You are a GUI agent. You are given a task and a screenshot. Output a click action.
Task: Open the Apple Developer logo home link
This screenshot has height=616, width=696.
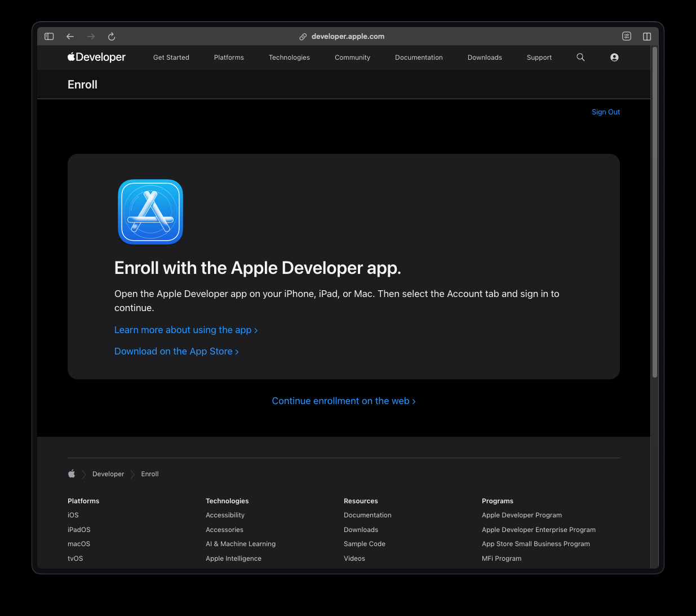pos(96,57)
